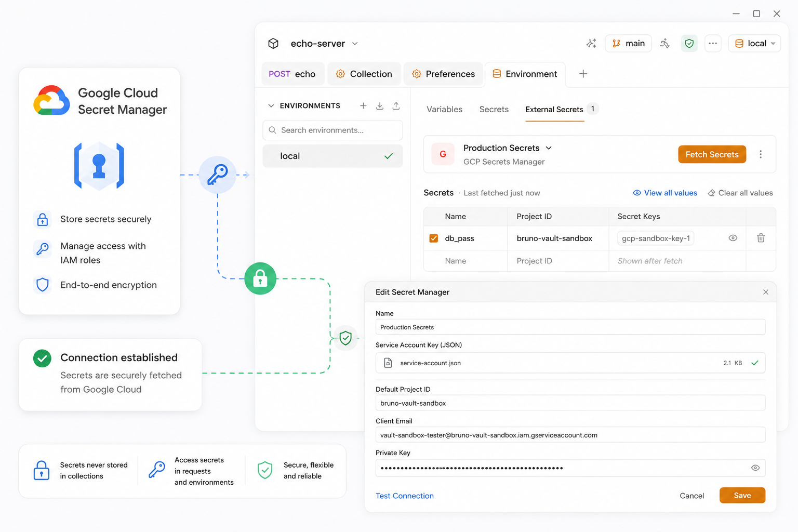Click the External Secrets count badge 1
This screenshot has height=532, width=798.
point(593,109)
